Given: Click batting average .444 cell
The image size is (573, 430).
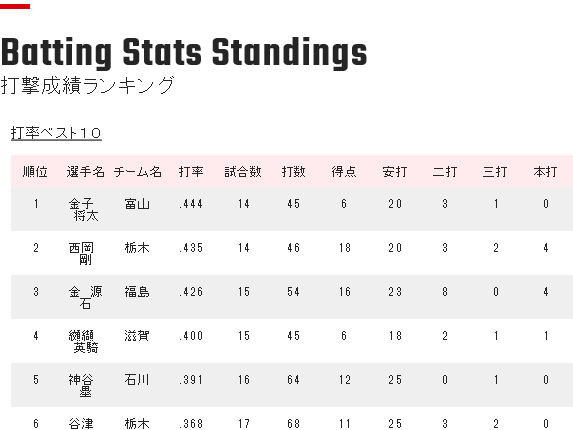Looking at the screenshot, I should (x=191, y=203).
